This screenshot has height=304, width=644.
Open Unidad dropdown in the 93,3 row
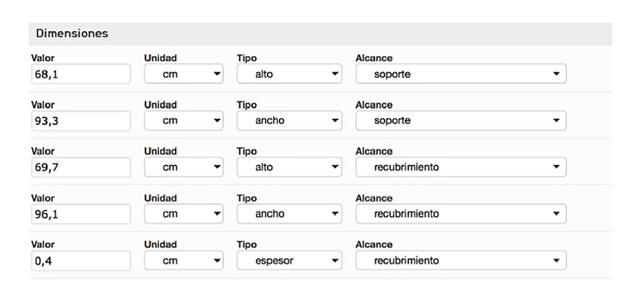pyautogui.click(x=184, y=121)
